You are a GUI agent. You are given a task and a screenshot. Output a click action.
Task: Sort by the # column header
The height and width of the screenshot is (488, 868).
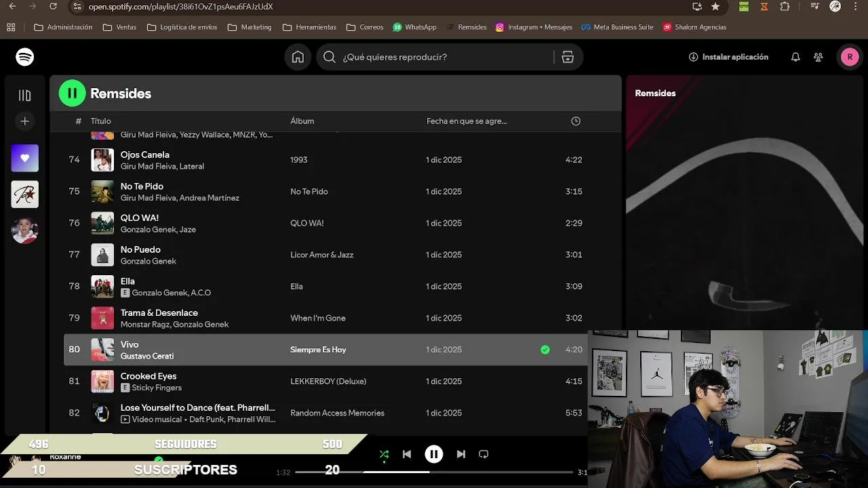pos(79,121)
